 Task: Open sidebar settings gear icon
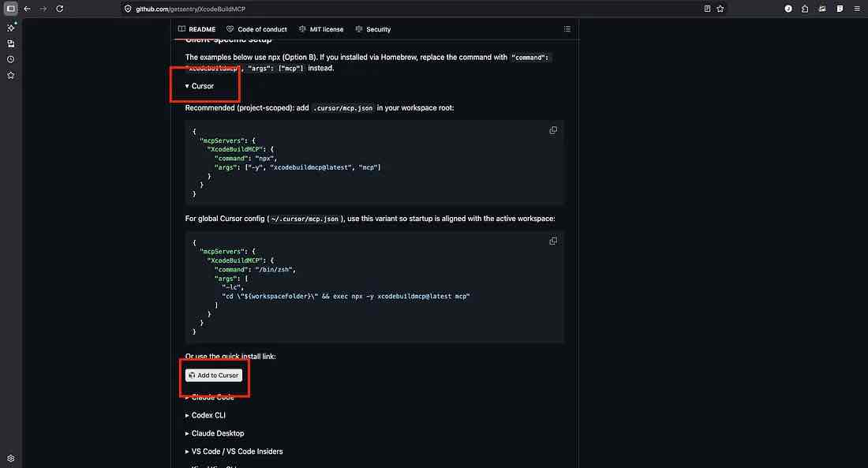click(x=10, y=458)
